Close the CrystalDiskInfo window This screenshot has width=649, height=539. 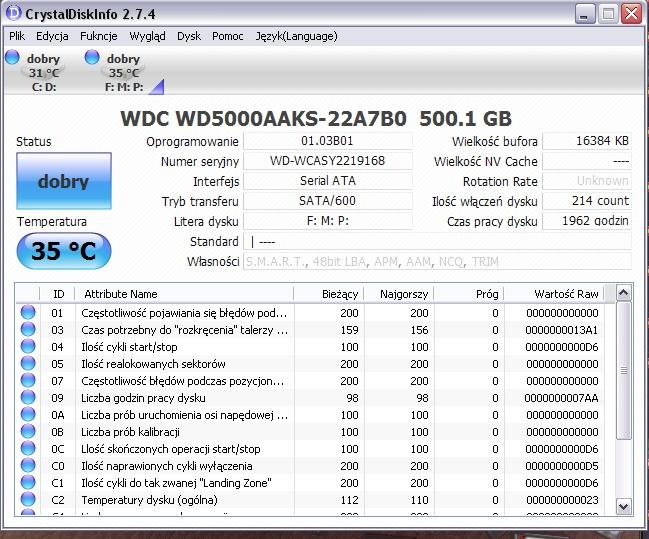(x=632, y=14)
